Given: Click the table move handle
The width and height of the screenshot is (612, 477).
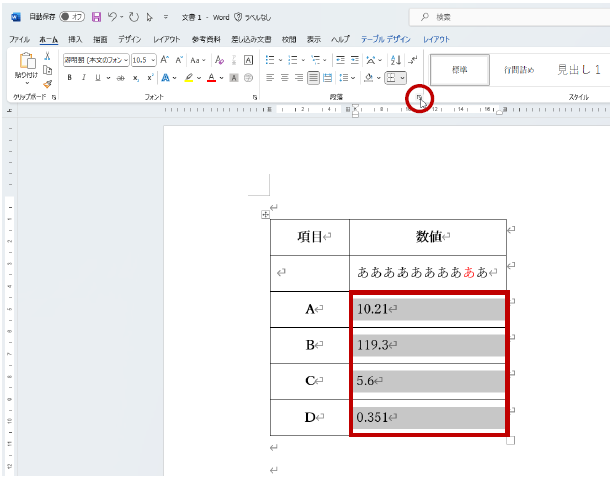Looking at the screenshot, I should (265, 214).
